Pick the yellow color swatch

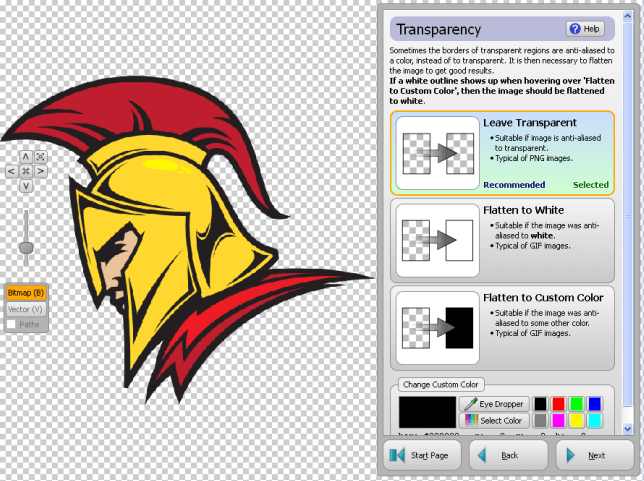click(578, 421)
